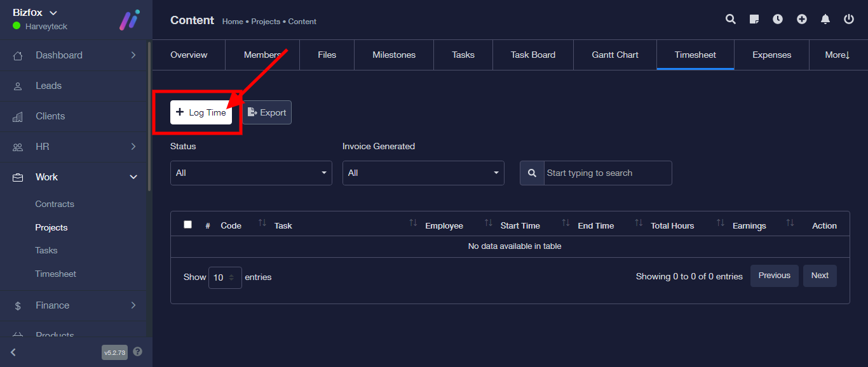Toggle the select-all checkbox in table header
Viewport: 868px width, 367px height.
187,225
